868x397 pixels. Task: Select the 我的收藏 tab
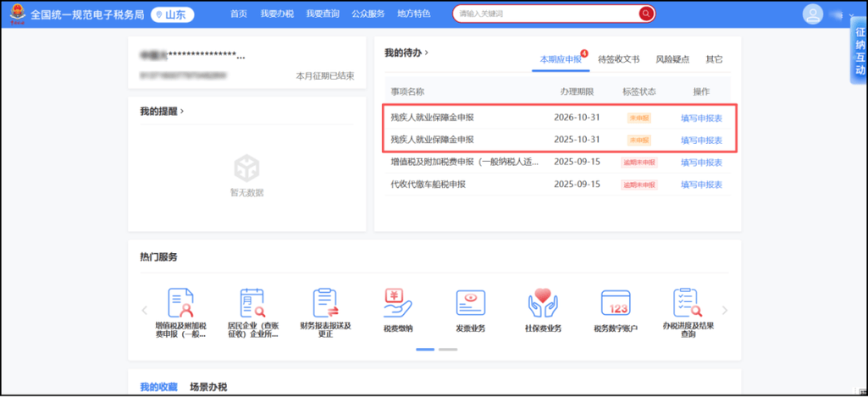(x=159, y=387)
